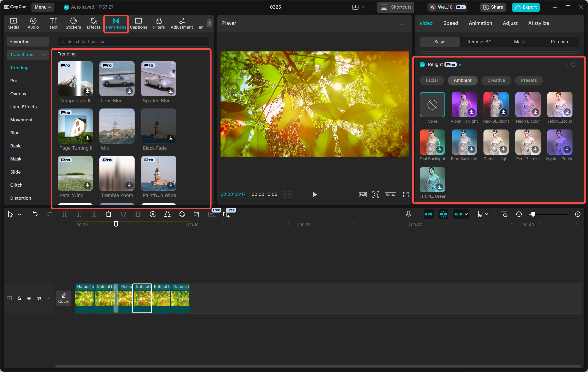Screen dimensions: 588x372
Task: Click the Captions panel icon
Action: coord(138,23)
